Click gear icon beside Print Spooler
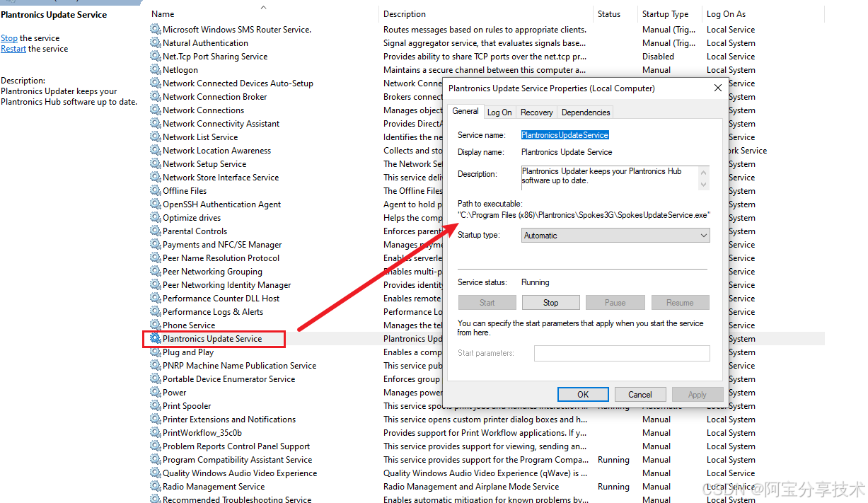Viewport: 868px width, 503px height. pos(156,406)
